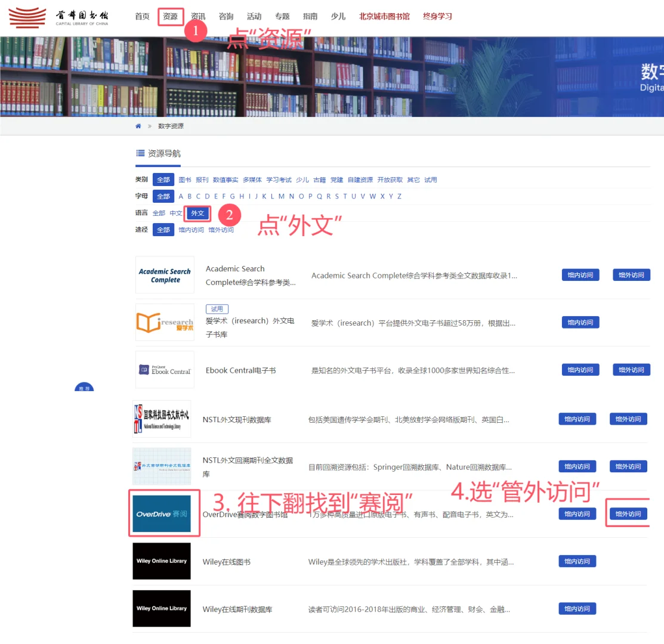Click the Capital Library of China logo
This screenshot has height=644, width=664.
[x=58, y=17]
